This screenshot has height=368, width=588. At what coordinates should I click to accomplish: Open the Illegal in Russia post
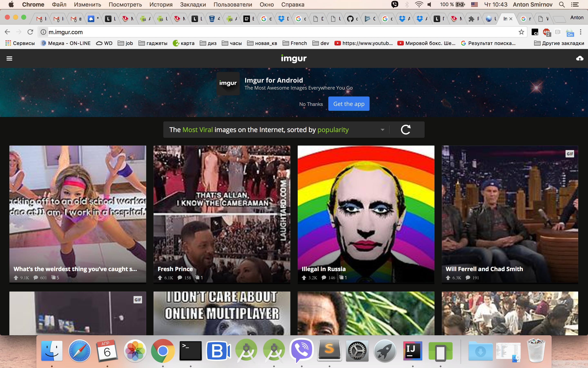tap(366, 214)
